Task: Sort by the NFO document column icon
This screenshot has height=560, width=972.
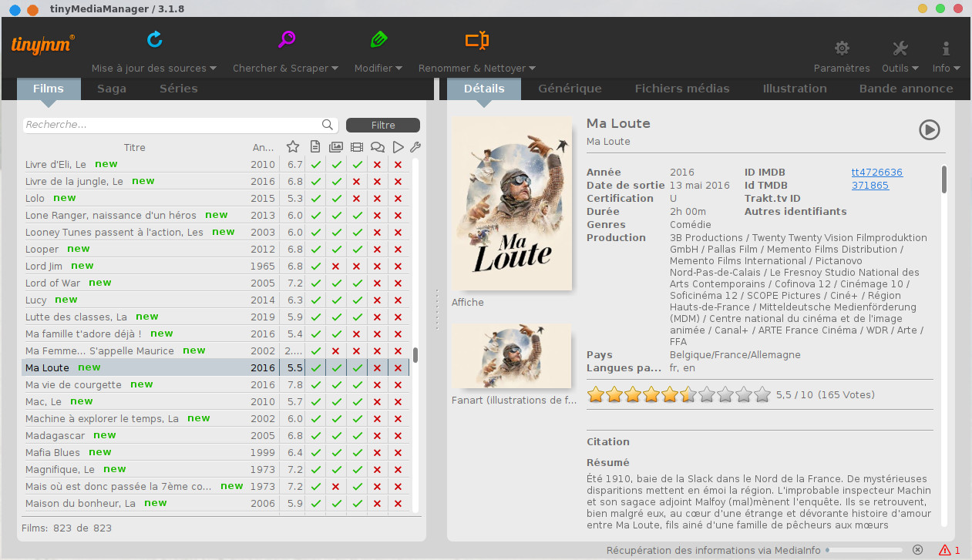Action: point(314,147)
